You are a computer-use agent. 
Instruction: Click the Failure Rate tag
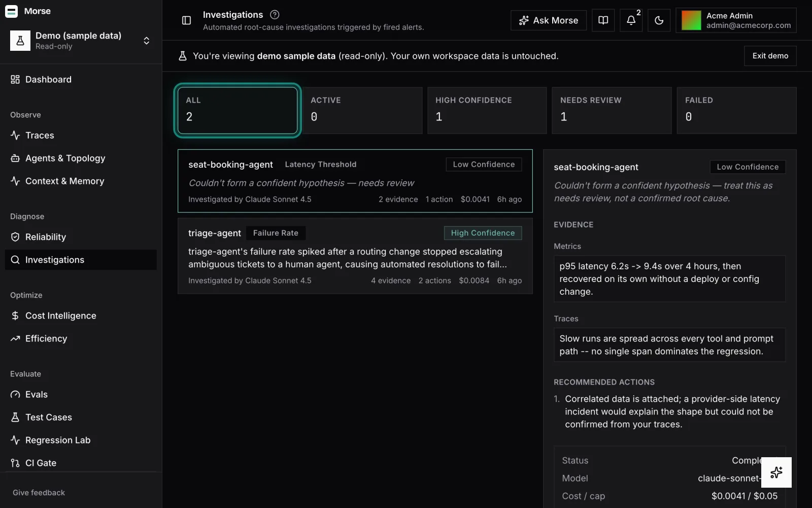(276, 233)
